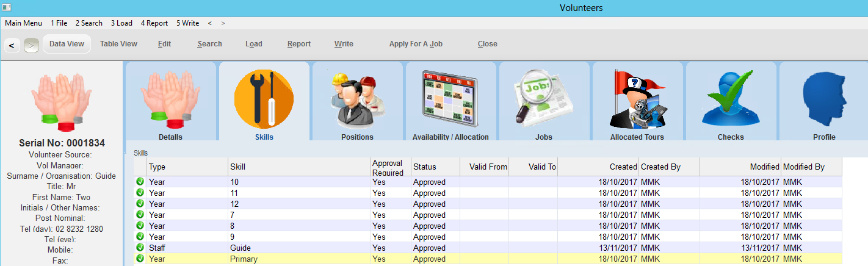Sort by the Skill column header
868x266 pixels.
point(299,167)
